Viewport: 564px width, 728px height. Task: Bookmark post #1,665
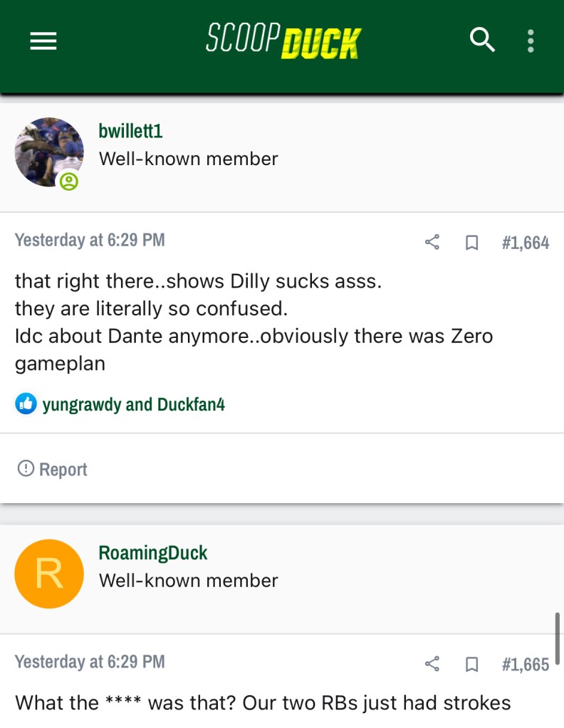pyautogui.click(x=471, y=665)
